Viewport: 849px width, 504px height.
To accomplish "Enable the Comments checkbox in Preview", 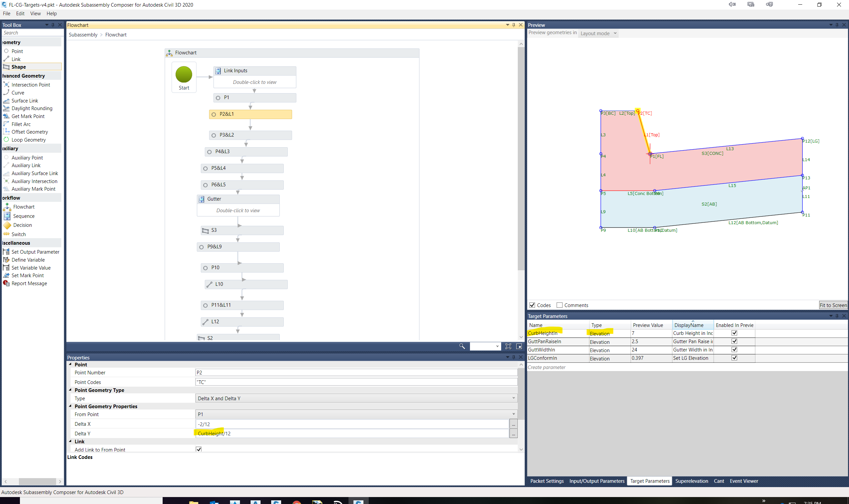I will pyautogui.click(x=560, y=305).
